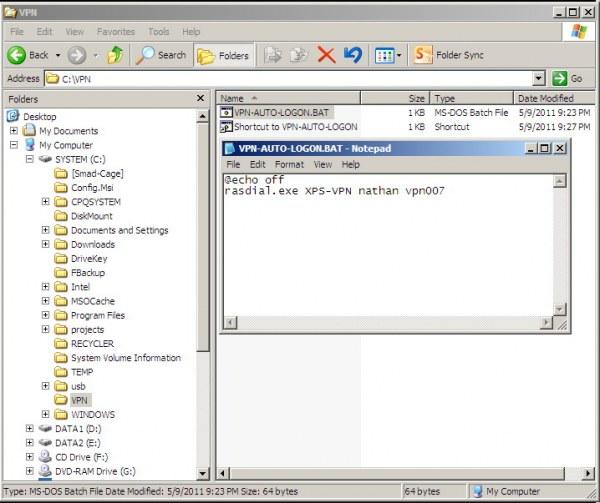Select Desktop in folder tree
Screen dimensions: 600x503
click(x=40, y=116)
